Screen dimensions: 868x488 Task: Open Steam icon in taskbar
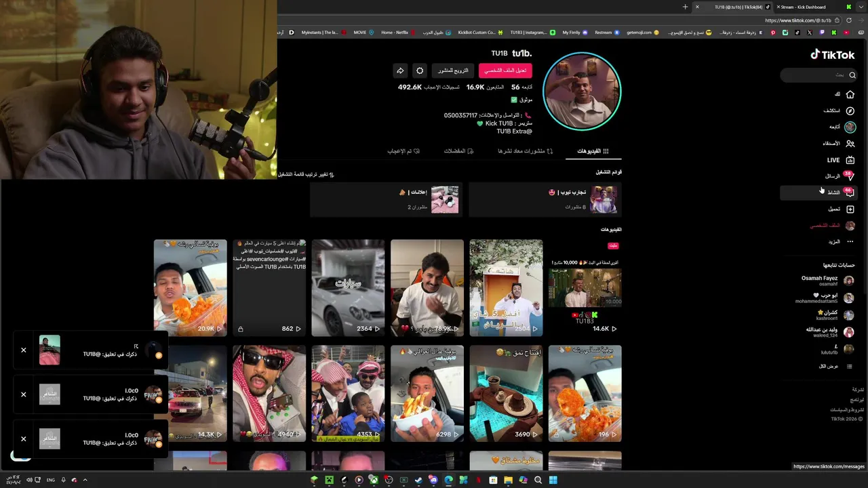pos(418,480)
